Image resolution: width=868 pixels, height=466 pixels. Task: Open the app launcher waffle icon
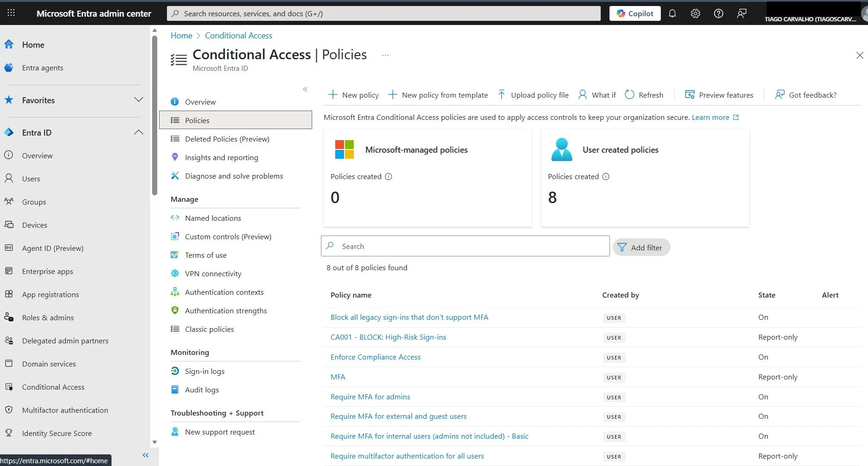(x=11, y=13)
